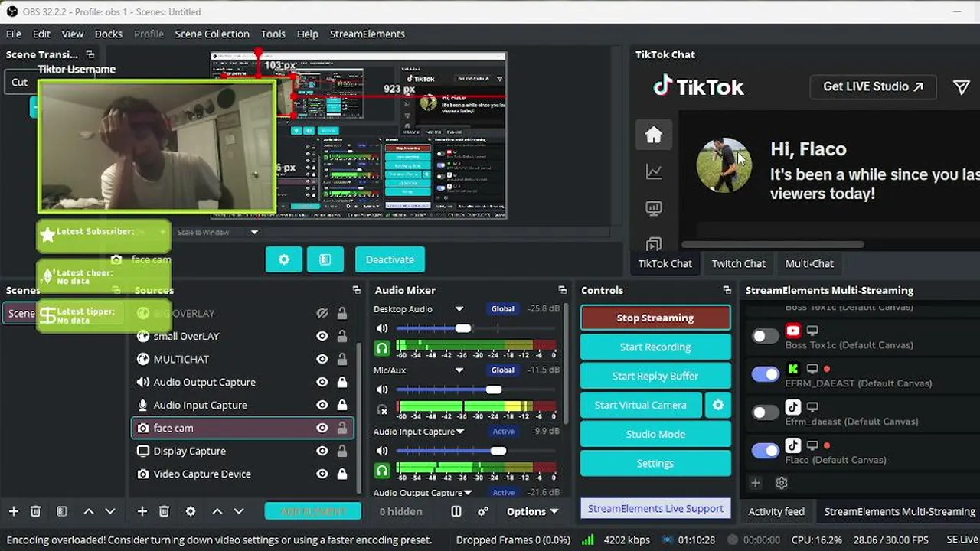Switch to the Activity feed tab

point(776,511)
